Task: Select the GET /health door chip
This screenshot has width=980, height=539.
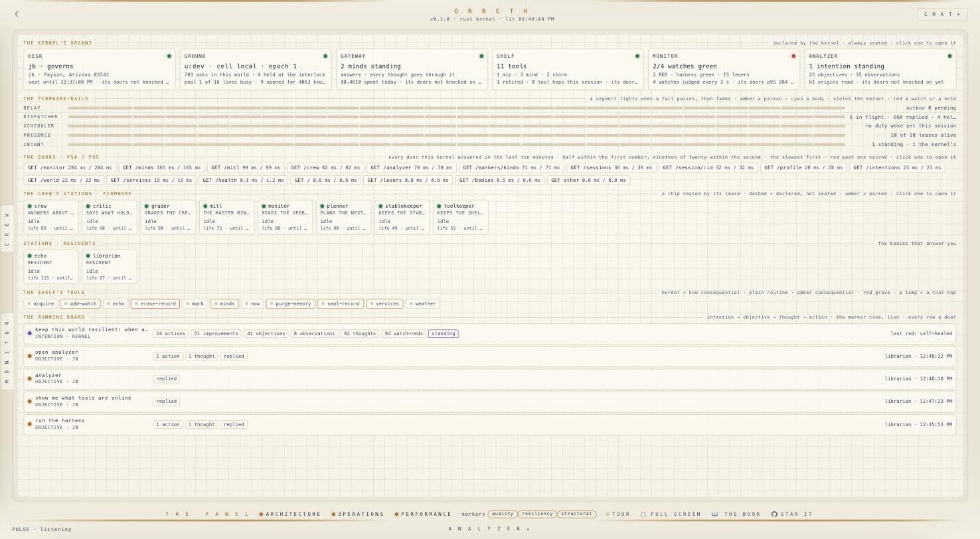Action: pos(243,180)
